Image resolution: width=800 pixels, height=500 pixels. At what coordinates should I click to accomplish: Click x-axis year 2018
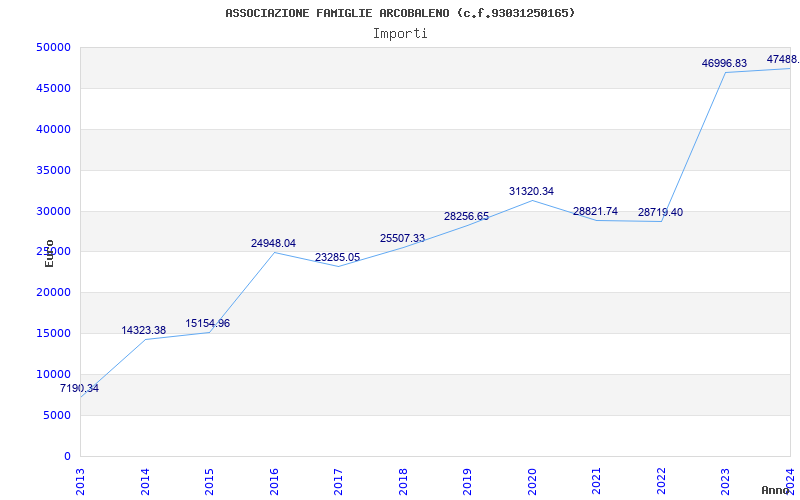(x=403, y=481)
